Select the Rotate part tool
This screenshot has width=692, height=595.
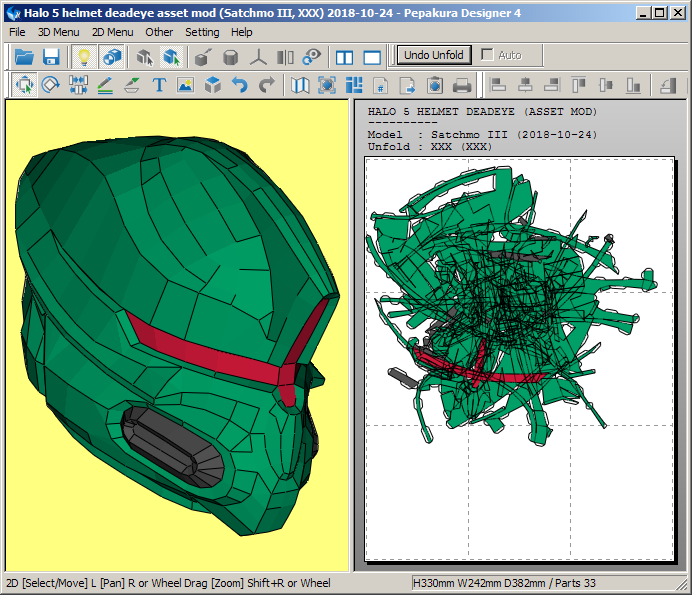click(51, 84)
